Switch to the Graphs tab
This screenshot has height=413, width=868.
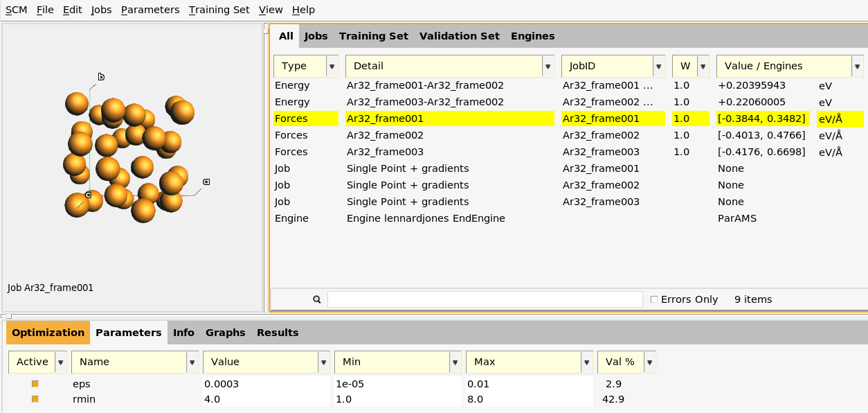pyautogui.click(x=225, y=333)
